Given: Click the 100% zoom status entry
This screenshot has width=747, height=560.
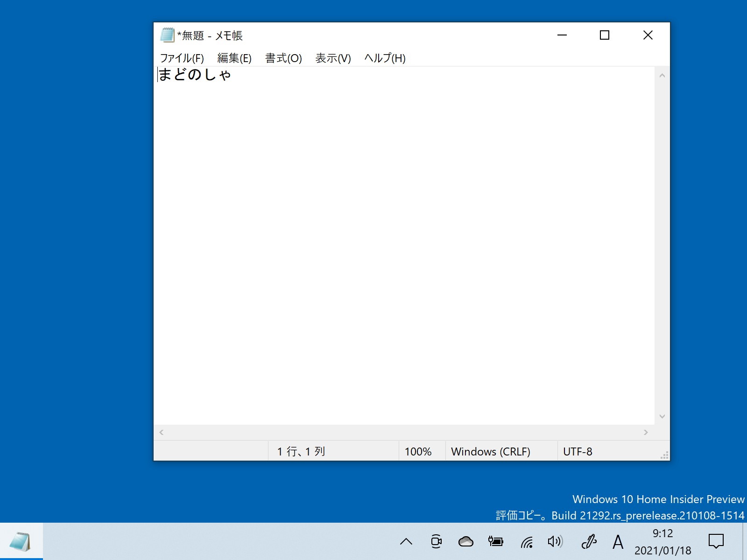Looking at the screenshot, I should [x=418, y=451].
